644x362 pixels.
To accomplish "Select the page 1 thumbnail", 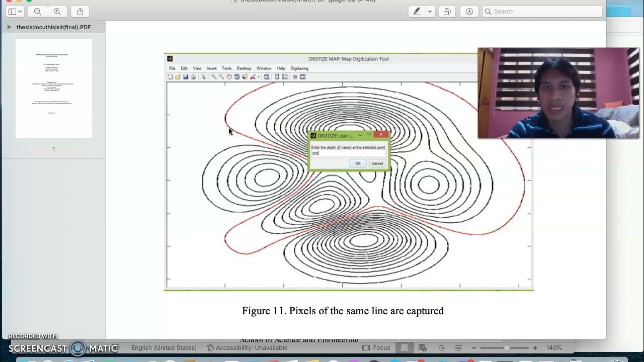I will point(54,88).
